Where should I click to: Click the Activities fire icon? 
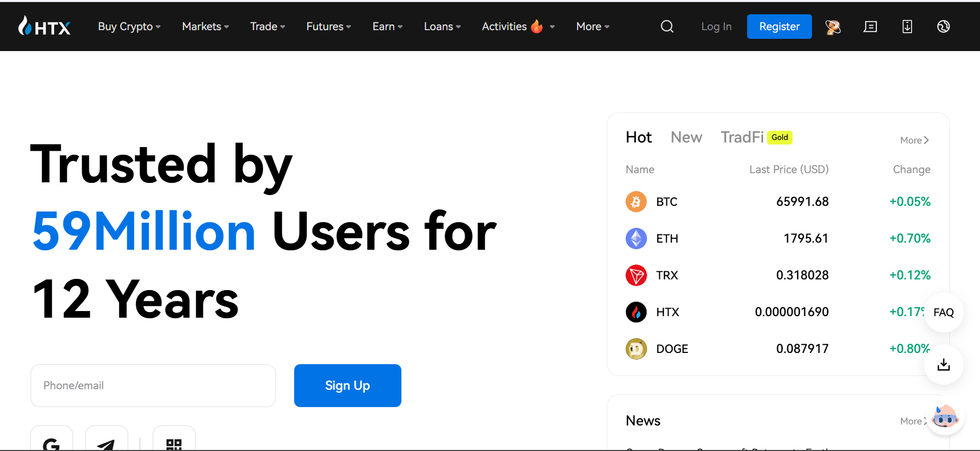(x=537, y=26)
